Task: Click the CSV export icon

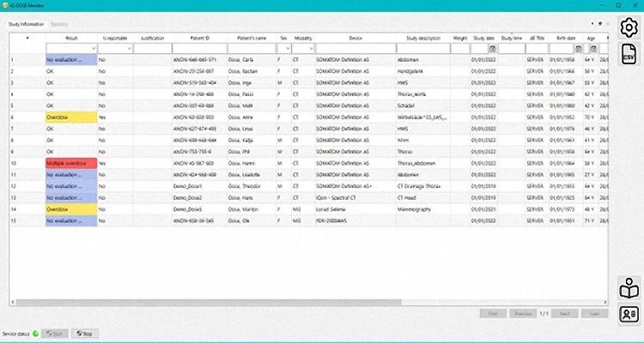Action: tap(629, 56)
